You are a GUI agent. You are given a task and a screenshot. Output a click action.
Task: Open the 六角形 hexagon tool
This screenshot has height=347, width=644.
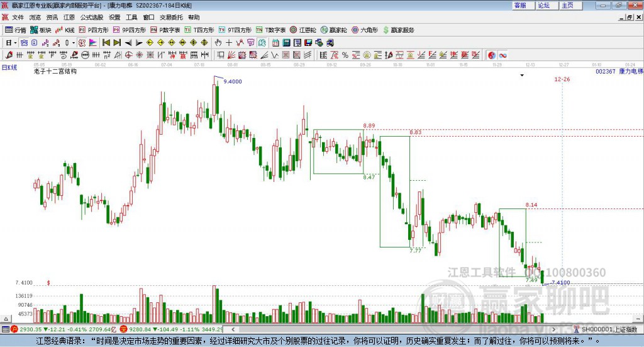pos(365,30)
